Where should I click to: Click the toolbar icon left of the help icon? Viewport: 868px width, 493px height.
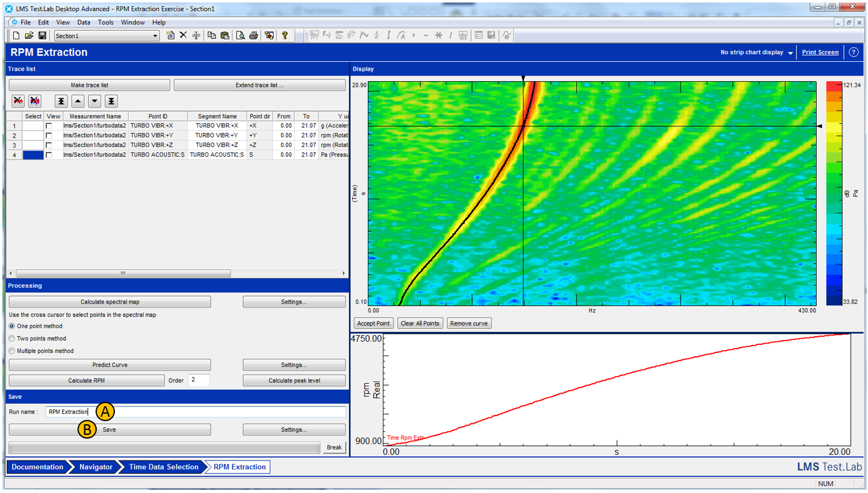269,36
